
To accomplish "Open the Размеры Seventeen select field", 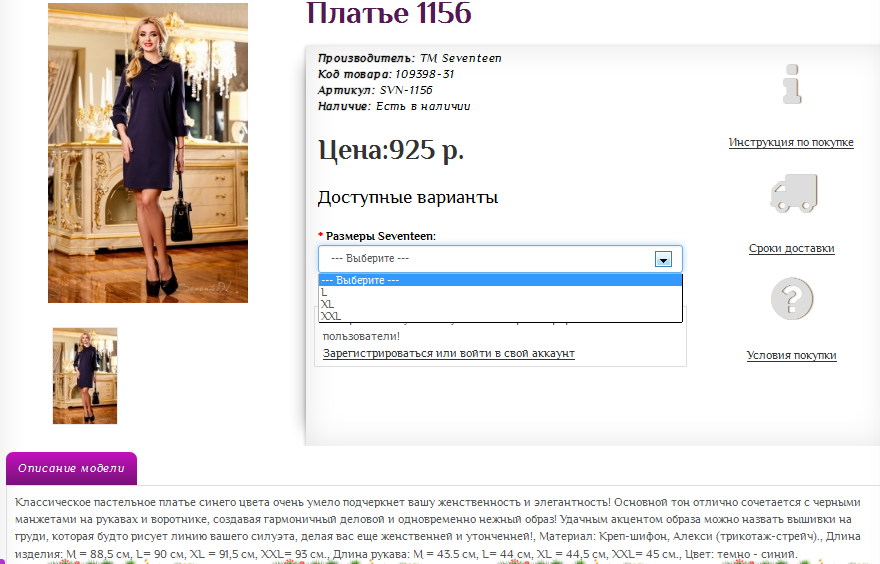I will [x=490, y=258].
